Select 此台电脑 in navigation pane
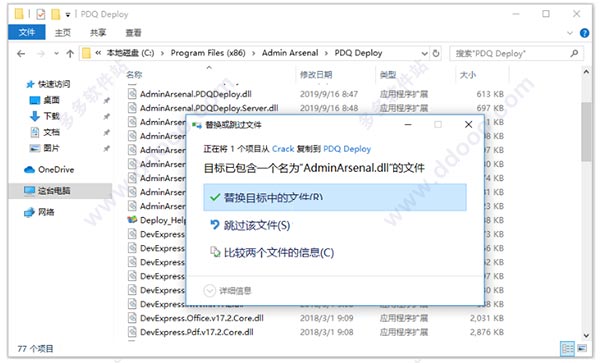This screenshot has width=600, height=363. pyautogui.click(x=60, y=190)
